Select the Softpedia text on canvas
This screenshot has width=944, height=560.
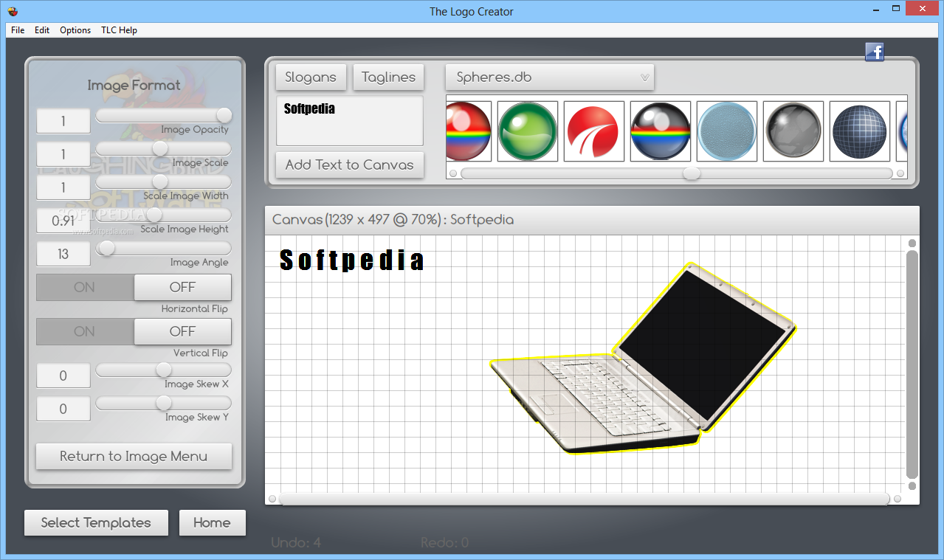tap(352, 260)
